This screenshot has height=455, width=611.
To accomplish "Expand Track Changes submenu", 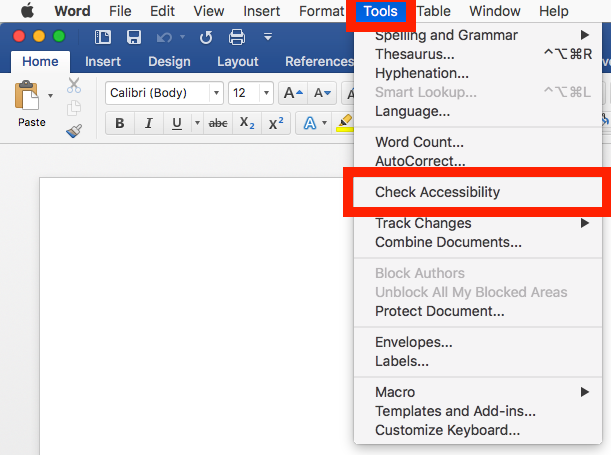I will tap(478, 223).
